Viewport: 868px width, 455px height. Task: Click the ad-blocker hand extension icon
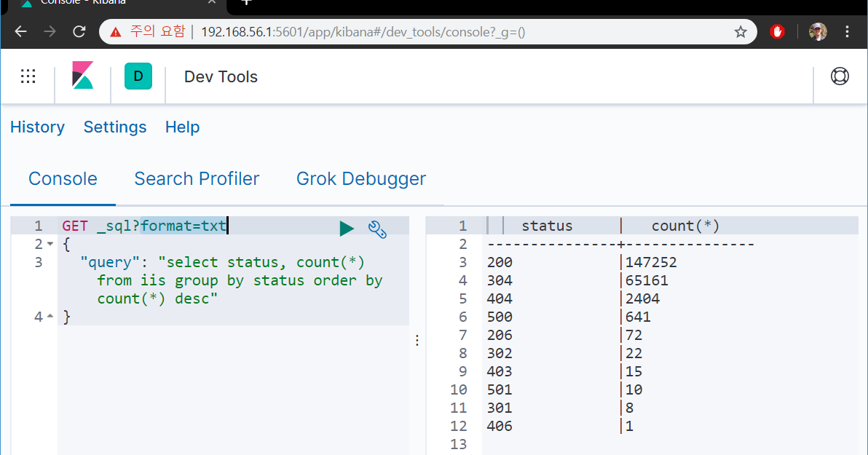click(x=777, y=31)
